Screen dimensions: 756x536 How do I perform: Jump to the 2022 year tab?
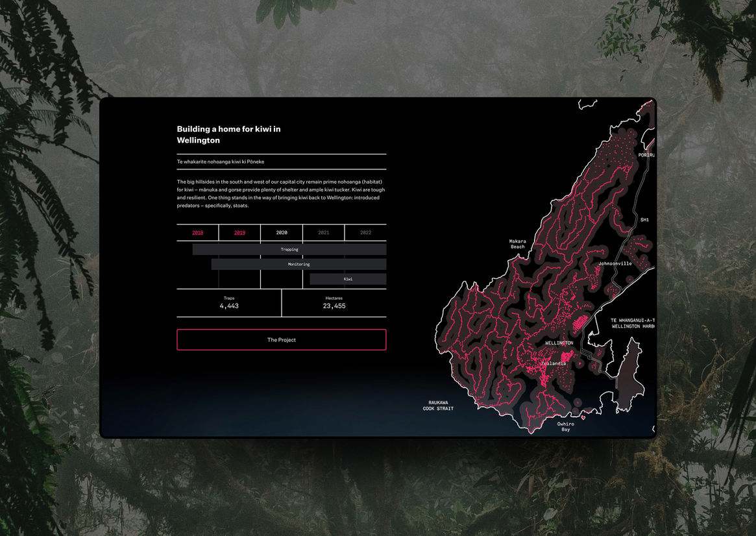[365, 232]
